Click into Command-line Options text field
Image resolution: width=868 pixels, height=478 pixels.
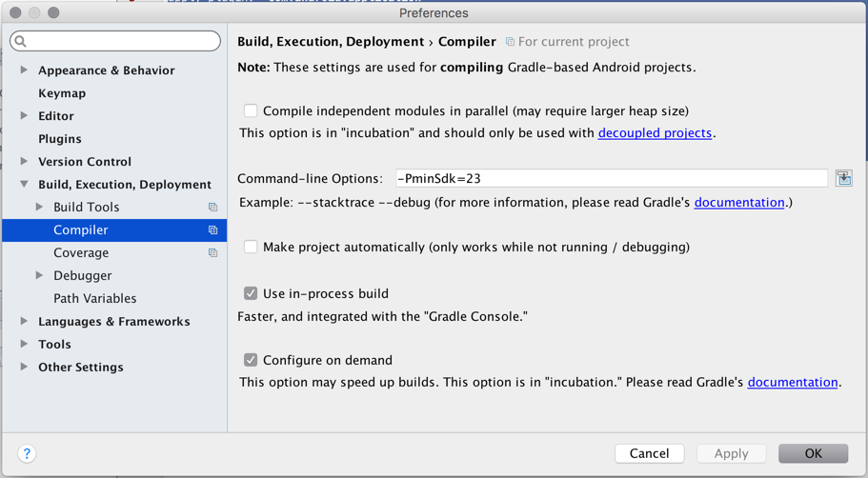coord(610,179)
